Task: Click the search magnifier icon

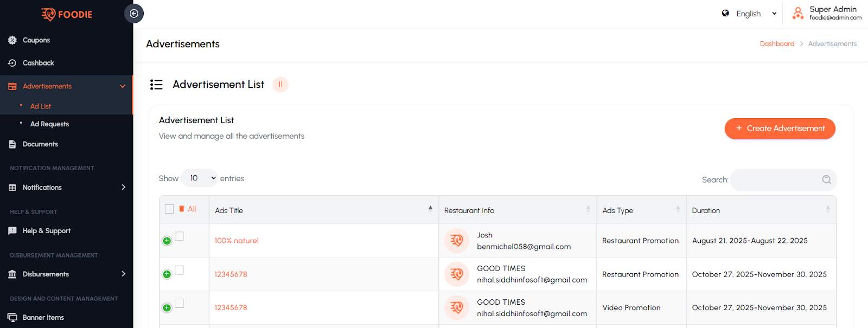Action: tap(826, 179)
